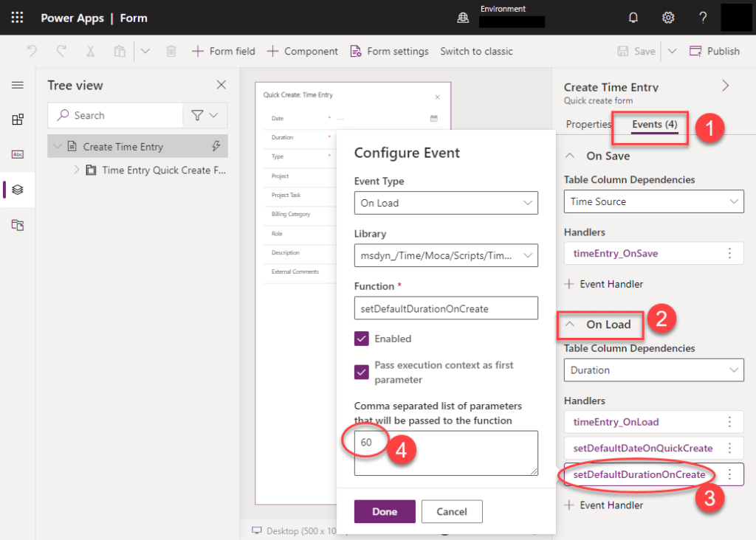Click the Function name input field
Screen dimensions: 756x540
tap(446, 308)
